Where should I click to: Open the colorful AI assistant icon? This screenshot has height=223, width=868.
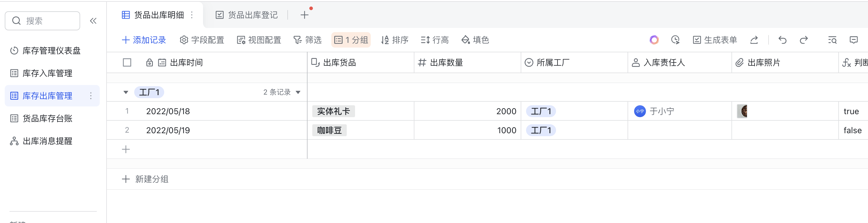tap(654, 40)
